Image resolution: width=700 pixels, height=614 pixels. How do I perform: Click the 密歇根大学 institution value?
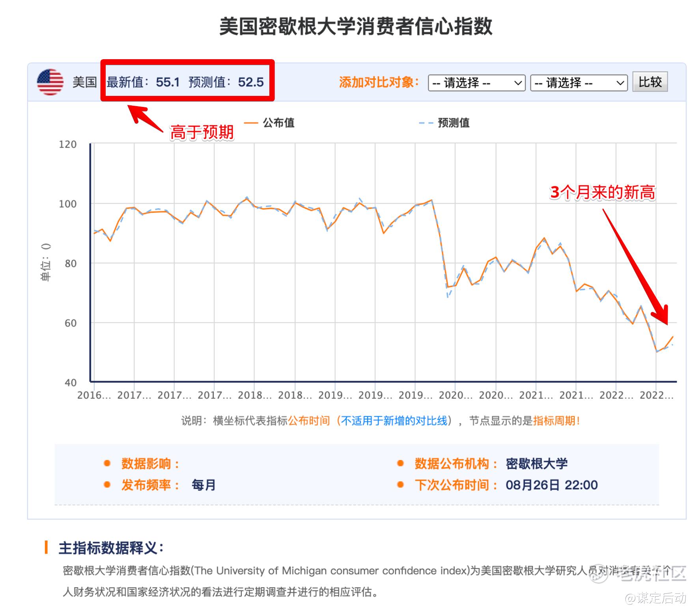pos(537,464)
